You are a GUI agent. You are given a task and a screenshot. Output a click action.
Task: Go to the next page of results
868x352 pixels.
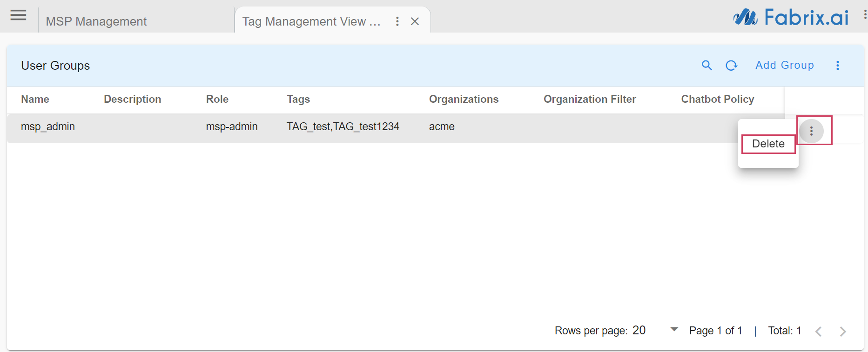pyautogui.click(x=842, y=331)
